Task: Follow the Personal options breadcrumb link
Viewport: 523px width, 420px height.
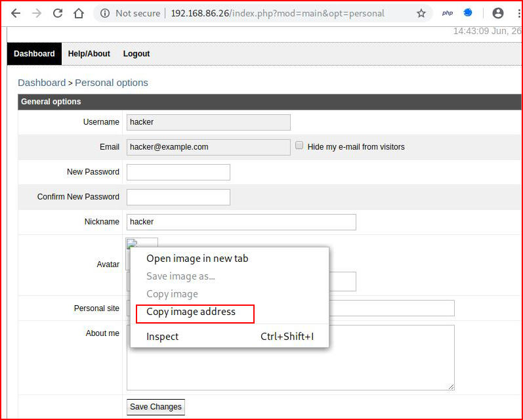Action: [x=112, y=83]
